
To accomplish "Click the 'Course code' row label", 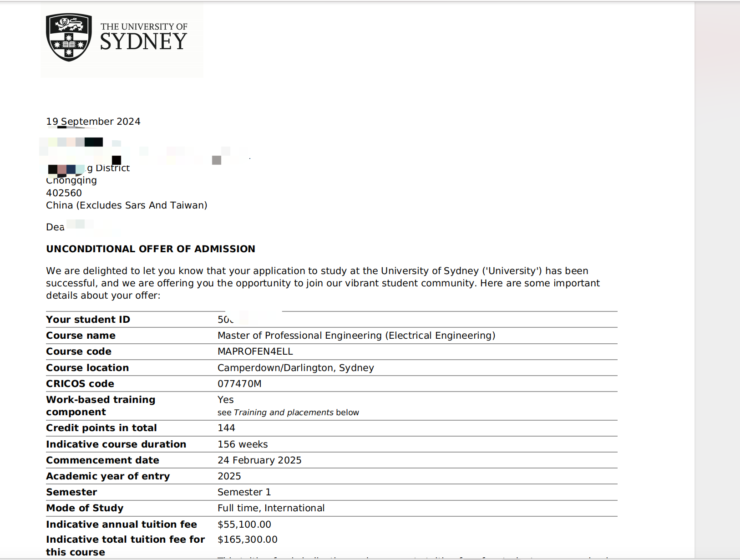I will pos(79,351).
